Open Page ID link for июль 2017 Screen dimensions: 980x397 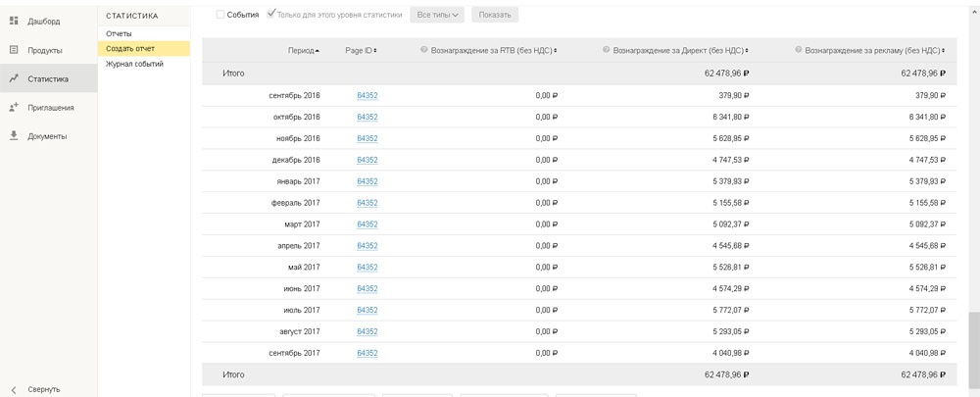367,310
